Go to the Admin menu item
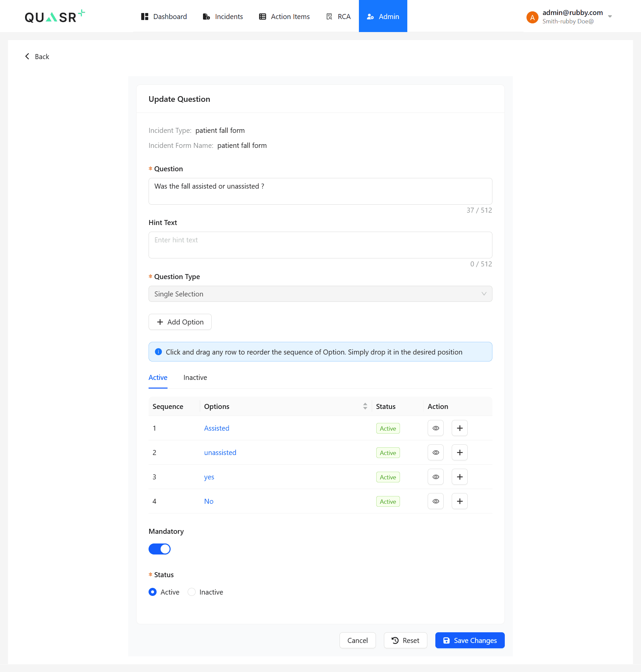Image resolution: width=641 pixels, height=672 pixels. point(383,16)
